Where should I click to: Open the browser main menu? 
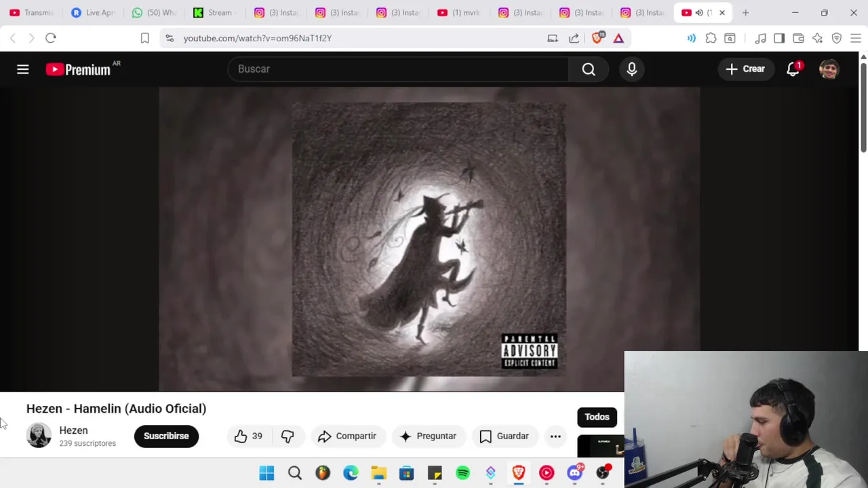[855, 38]
